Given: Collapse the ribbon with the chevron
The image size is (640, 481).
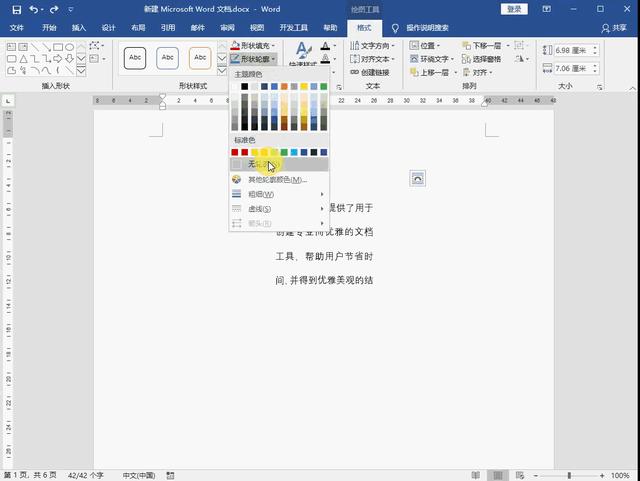Looking at the screenshot, I should pos(632,88).
